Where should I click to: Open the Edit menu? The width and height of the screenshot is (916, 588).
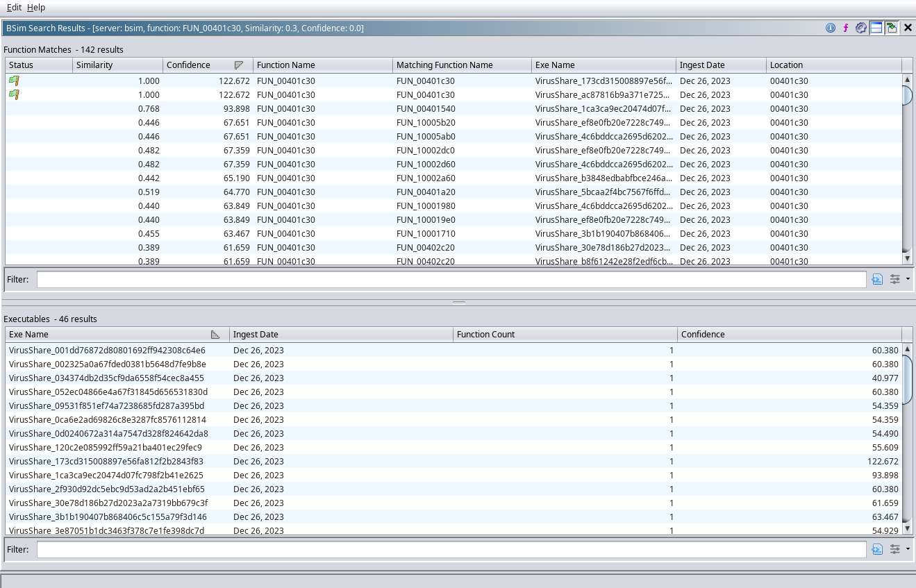(14, 7)
